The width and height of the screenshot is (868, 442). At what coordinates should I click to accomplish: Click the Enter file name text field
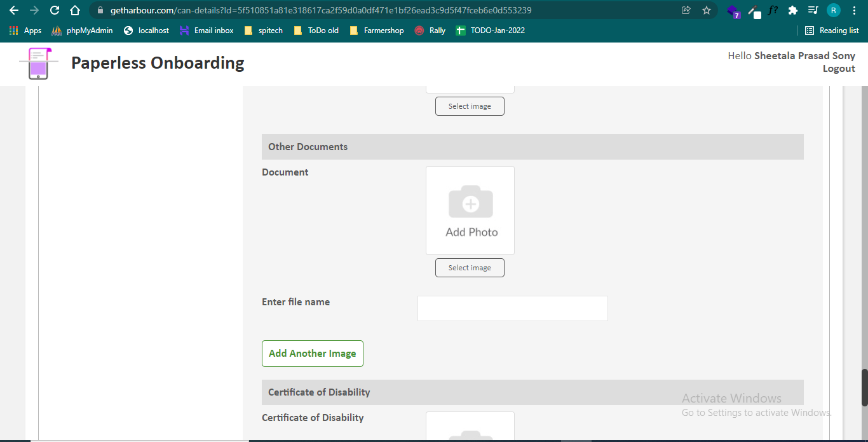tap(512, 308)
